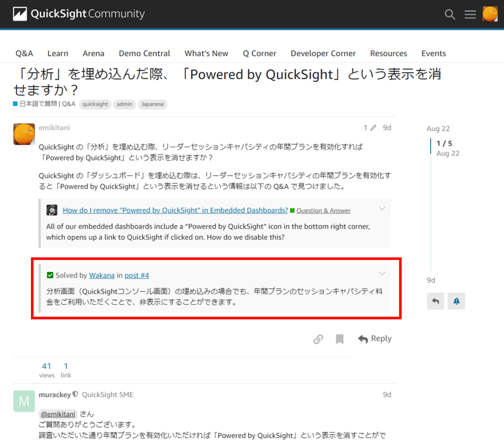Open the Events nav item
Screen dimensions: 504x442
coord(433,53)
